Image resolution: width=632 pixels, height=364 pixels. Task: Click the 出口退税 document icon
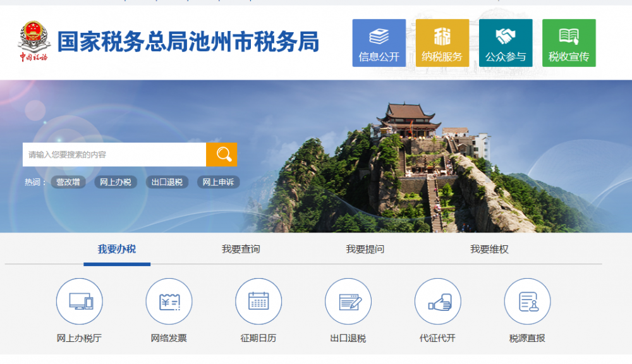pos(347,302)
